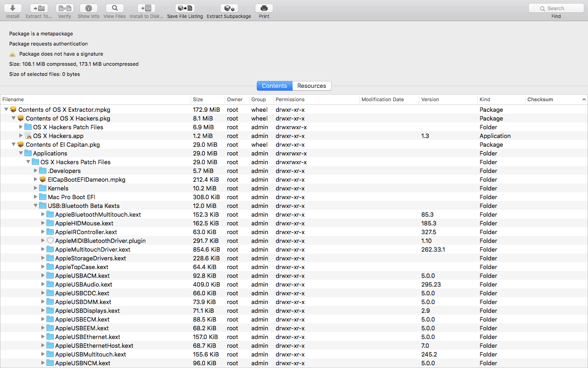
Task: Expand the OS X Hackers.app row
Action: point(21,136)
